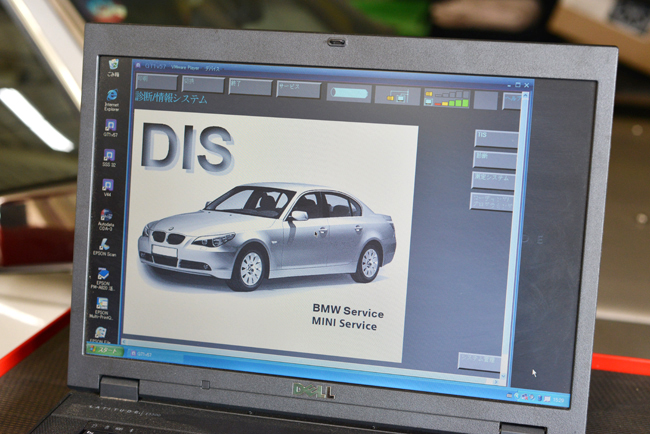Screen dimensions: 650x434
Task: Click the DIS logo title
Action: [187, 148]
